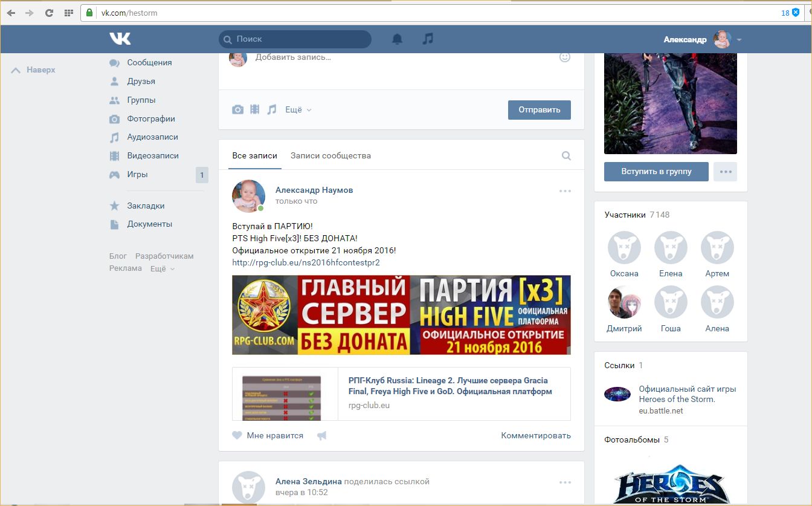The height and width of the screenshot is (506, 812).
Task: Open the emoji smiley picker
Action: [x=565, y=57]
